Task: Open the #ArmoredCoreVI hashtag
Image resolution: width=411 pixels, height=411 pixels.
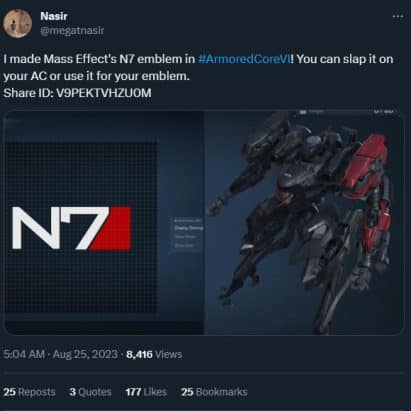Action: (244, 59)
